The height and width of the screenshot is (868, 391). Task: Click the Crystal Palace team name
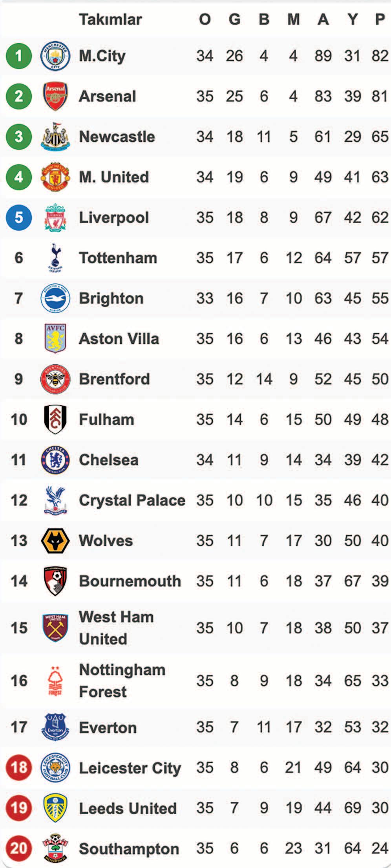pos(132,500)
